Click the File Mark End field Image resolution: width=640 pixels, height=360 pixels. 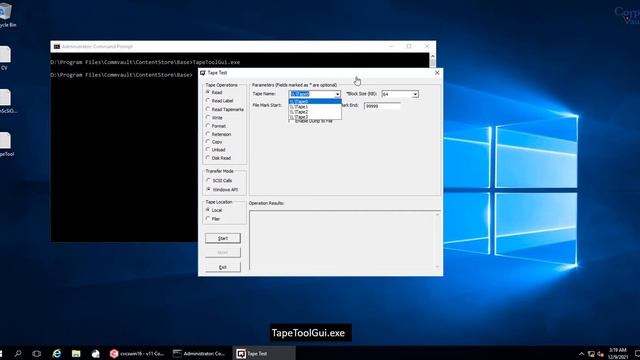pyautogui.click(x=382, y=106)
